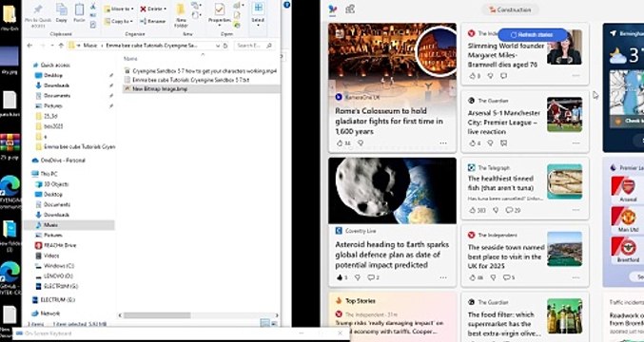Select Downloads under This PC

click(56, 215)
